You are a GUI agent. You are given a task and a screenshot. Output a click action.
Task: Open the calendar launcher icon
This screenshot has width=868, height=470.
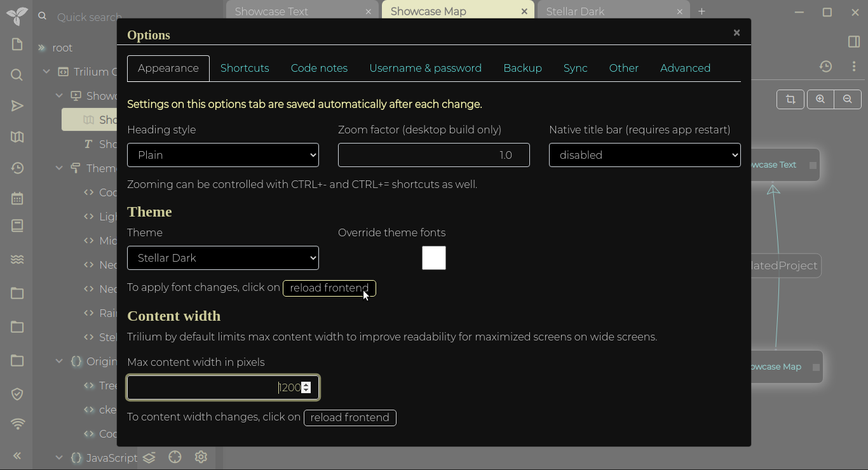17,198
